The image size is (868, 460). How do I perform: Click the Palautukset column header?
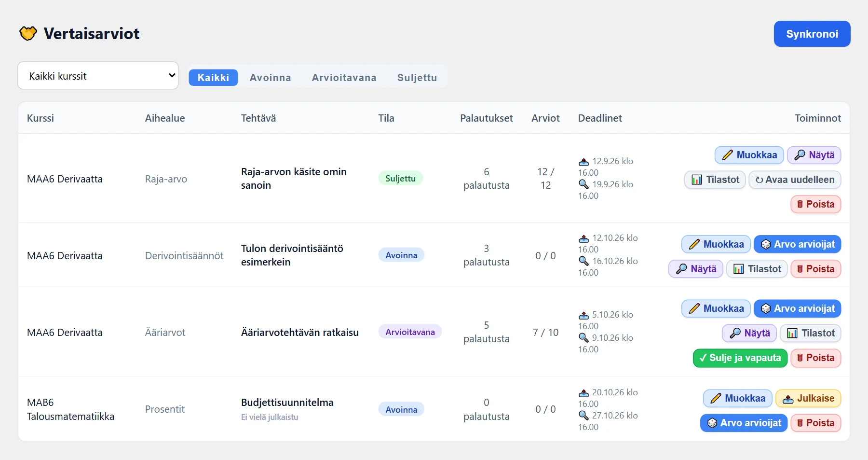(486, 118)
